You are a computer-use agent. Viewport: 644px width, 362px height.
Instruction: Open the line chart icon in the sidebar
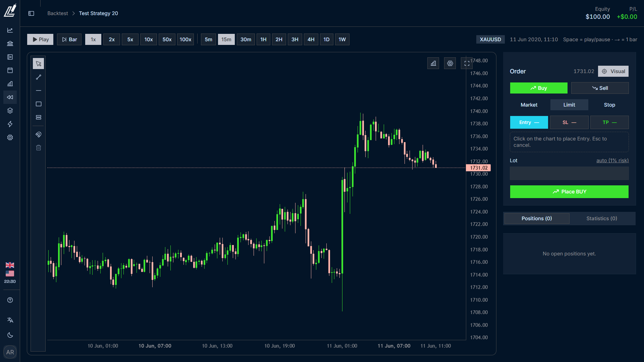pyautogui.click(x=10, y=30)
